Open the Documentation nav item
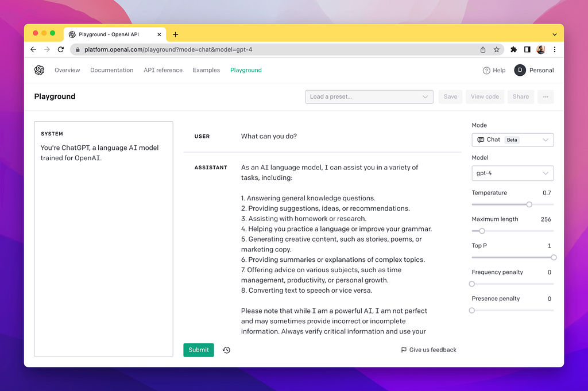The image size is (588, 391). pos(112,70)
